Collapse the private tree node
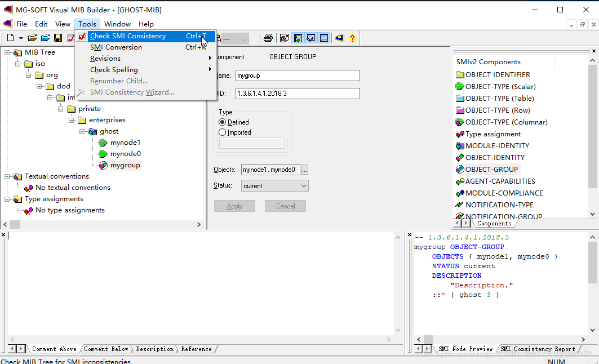 60,109
